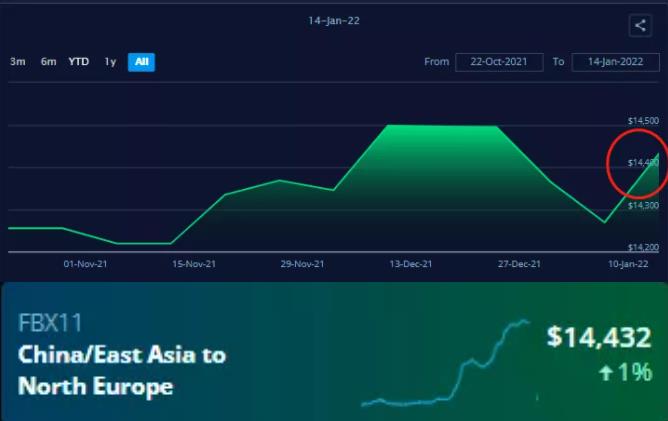Screen dimensions: 668x421
Task: Click the 01-Nov-21 x-axis date label
Action: point(84,264)
